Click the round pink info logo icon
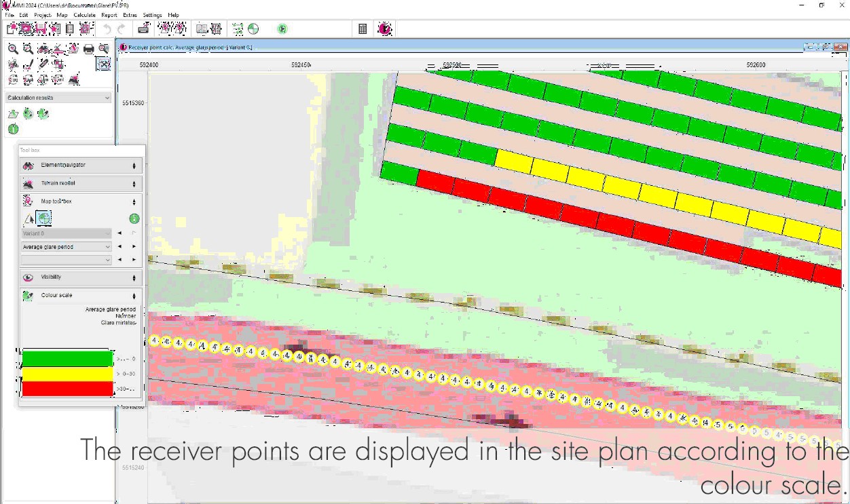850x504 pixels. (385, 28)
